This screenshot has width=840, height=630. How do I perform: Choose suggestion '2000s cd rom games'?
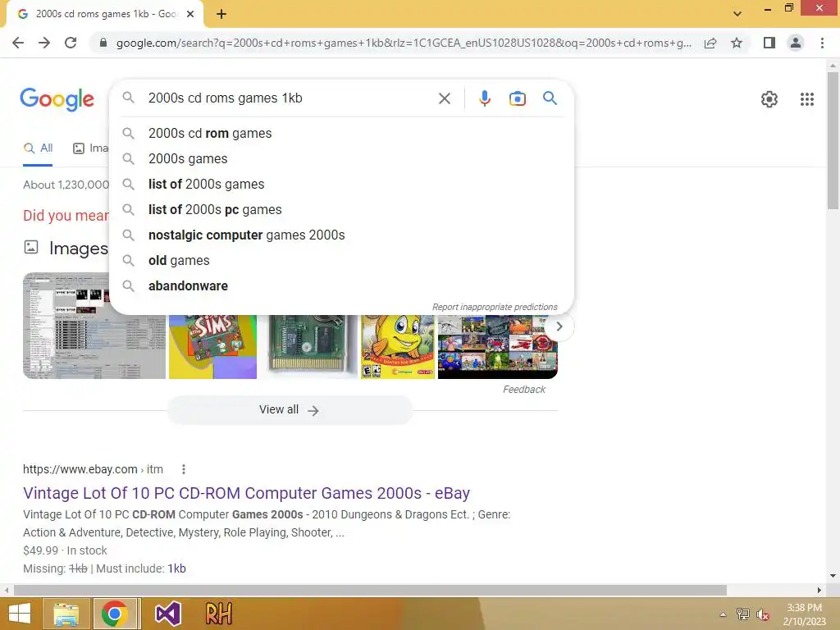[x=341, y=134]
